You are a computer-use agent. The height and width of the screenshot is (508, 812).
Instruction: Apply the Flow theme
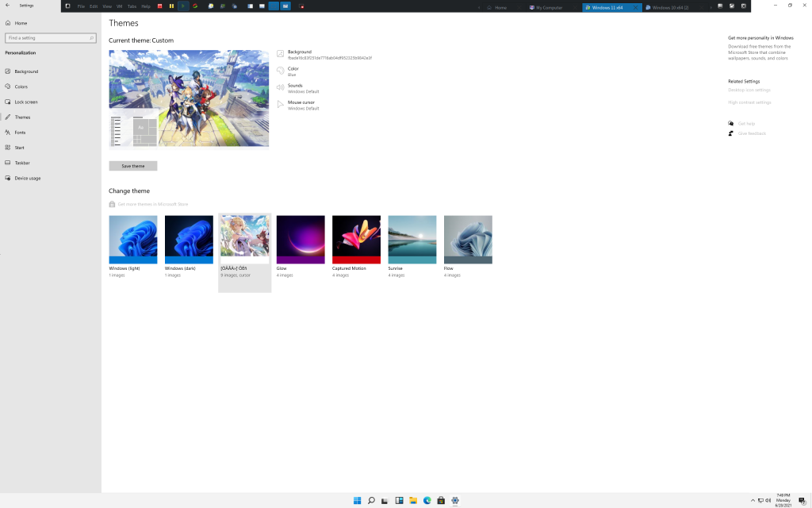[468, 240]
